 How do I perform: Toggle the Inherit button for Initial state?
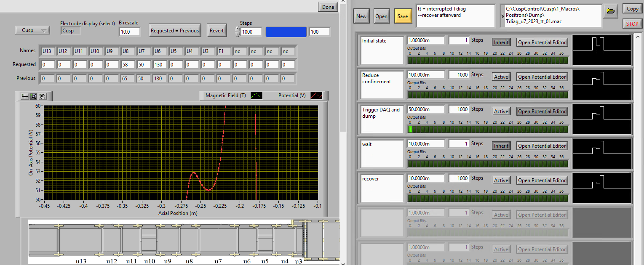pyautogui.click(x=501, y=42)
